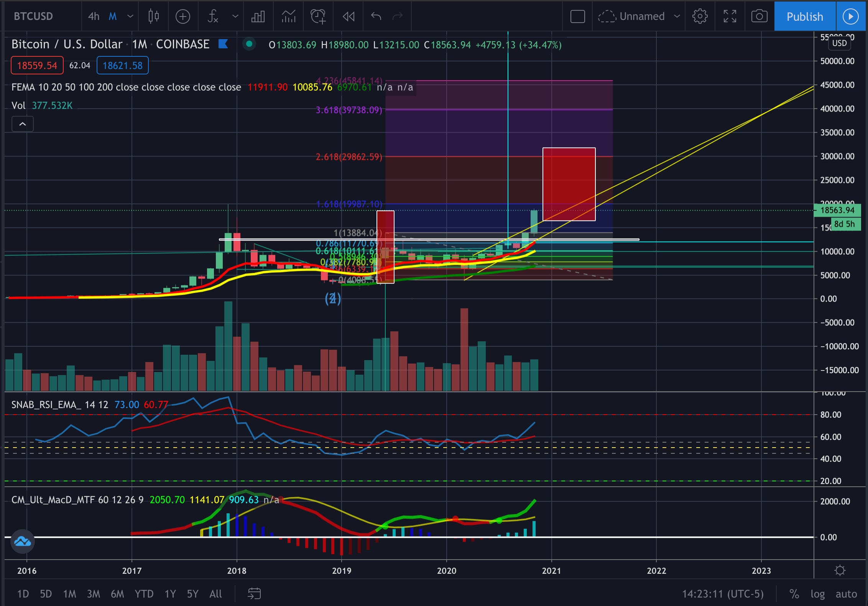The width and height of the screenshot is (868, 606).
Task: Undo the last chart action
Action: click(x=376, y=16)
